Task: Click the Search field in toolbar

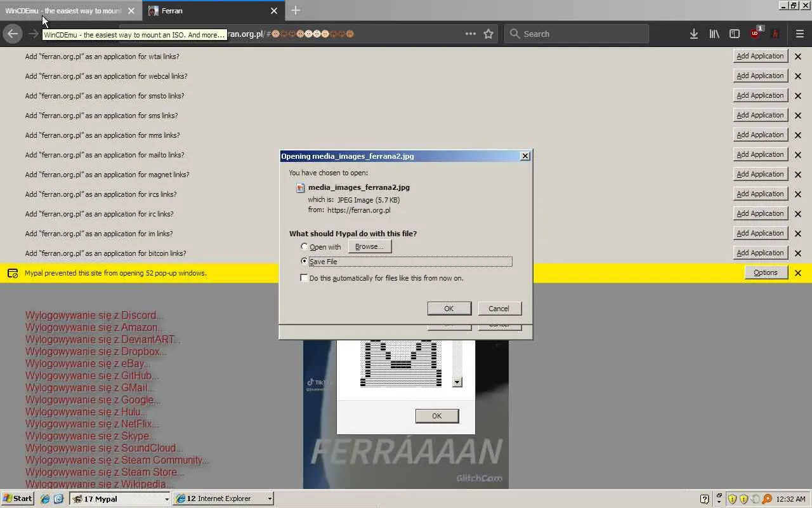Action: (577, 34)
